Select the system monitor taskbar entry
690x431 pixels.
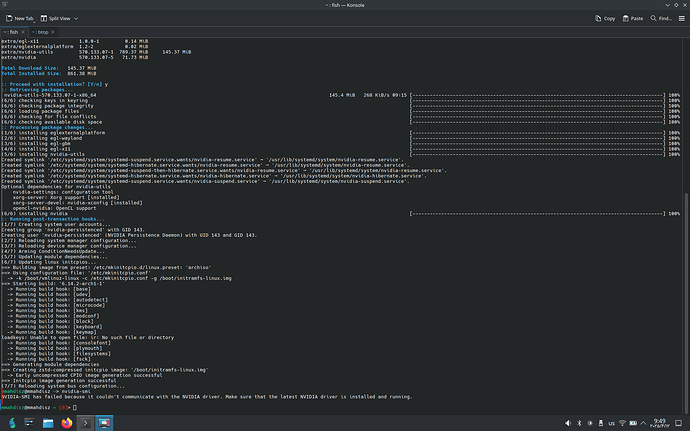(104, 423)
